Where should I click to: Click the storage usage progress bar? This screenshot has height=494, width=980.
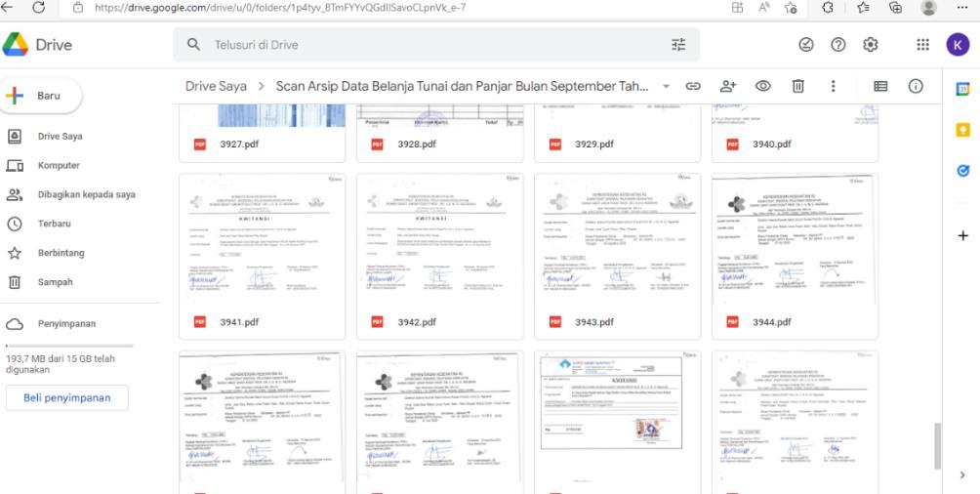69,346
